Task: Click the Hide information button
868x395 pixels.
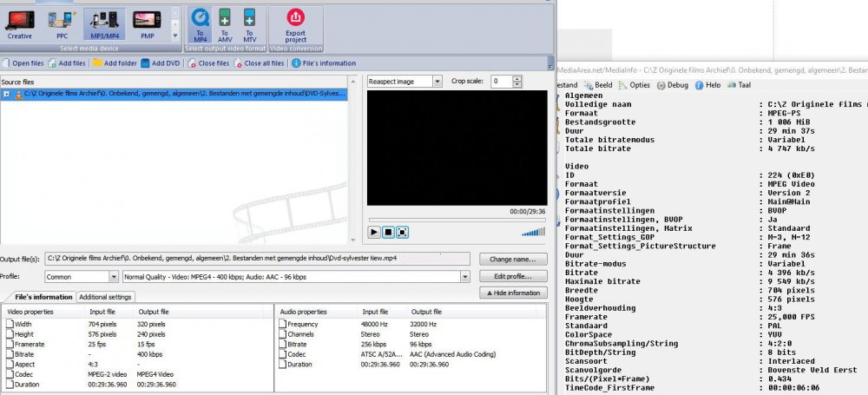Action: coord(512,293)
